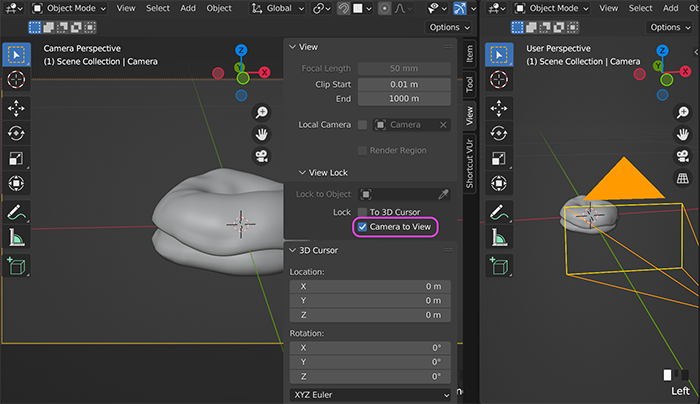This screenshot has width=700, height=404.
Task: Open Select menu in right viewport
Action: tap(641, 8)
